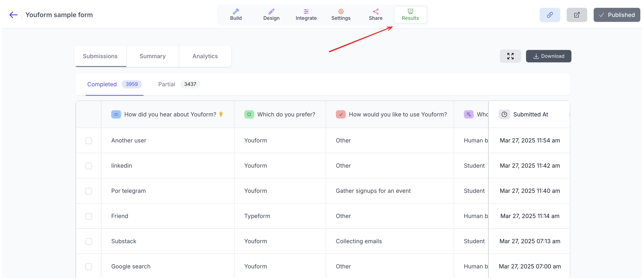This screenshot has height=280, width=644.
Task: Switch to the Analytics tab
Action: click(205, 56)
